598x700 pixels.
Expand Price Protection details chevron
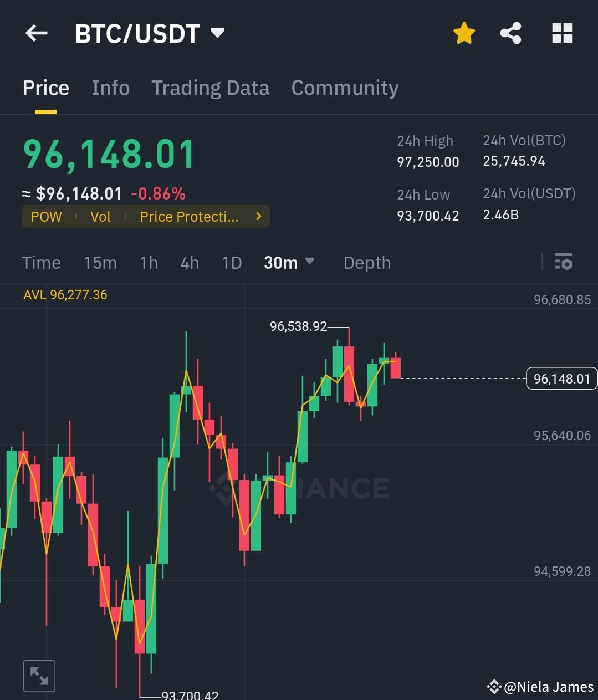(258, 216)
